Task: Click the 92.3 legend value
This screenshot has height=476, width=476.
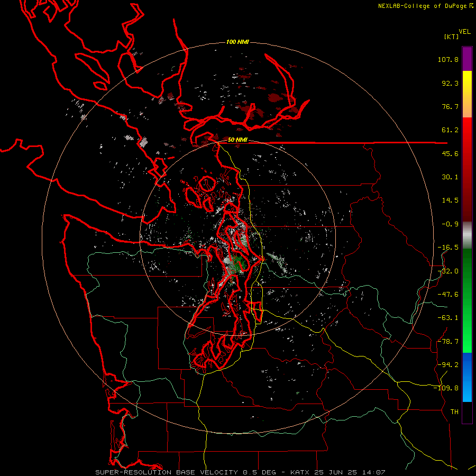Action: coord(450,83)
